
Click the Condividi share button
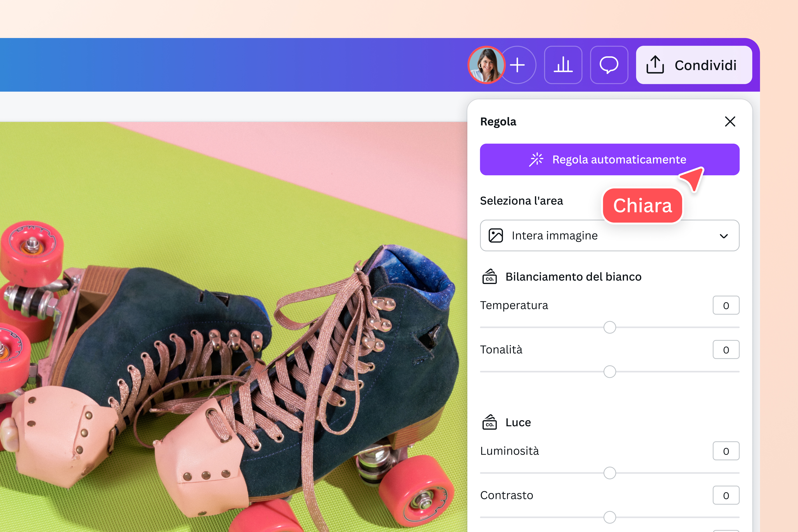[694, 65]
